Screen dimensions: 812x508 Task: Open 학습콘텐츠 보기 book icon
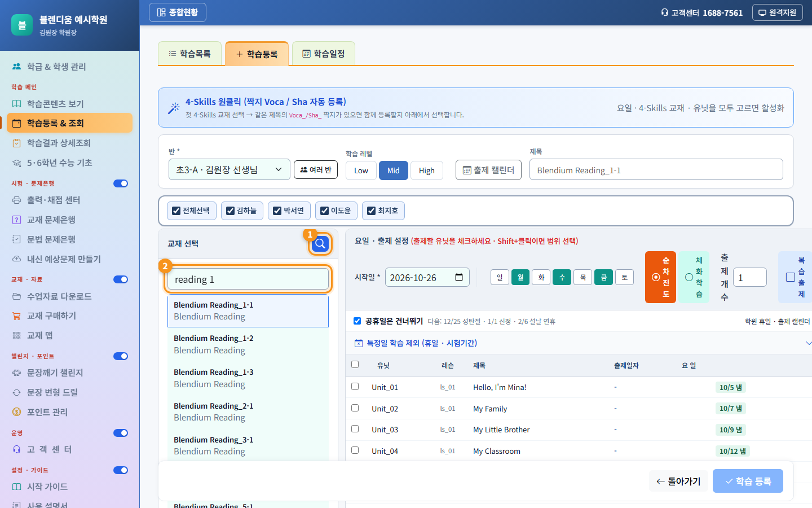17,104
